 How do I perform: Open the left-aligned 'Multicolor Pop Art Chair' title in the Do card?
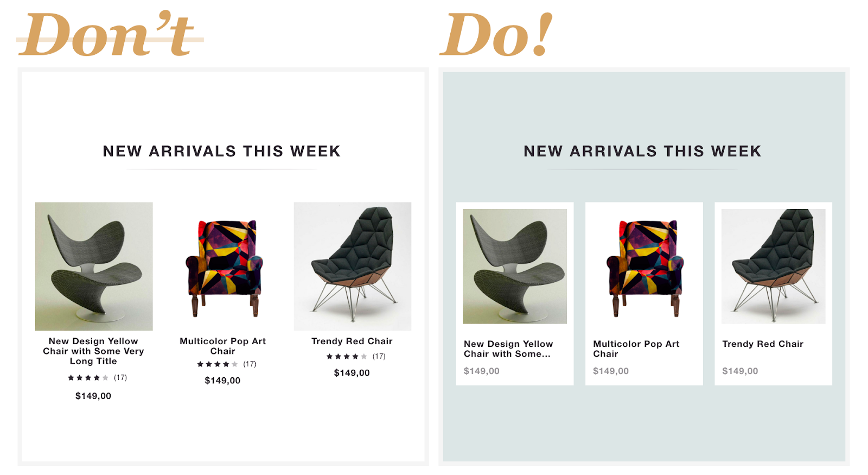(636, 349)
